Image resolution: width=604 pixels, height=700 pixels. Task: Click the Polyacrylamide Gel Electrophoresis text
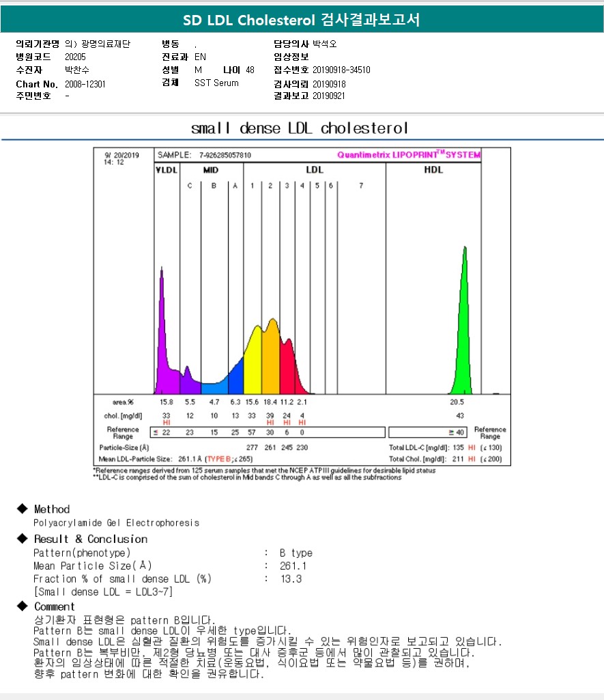tap(117, 522)
